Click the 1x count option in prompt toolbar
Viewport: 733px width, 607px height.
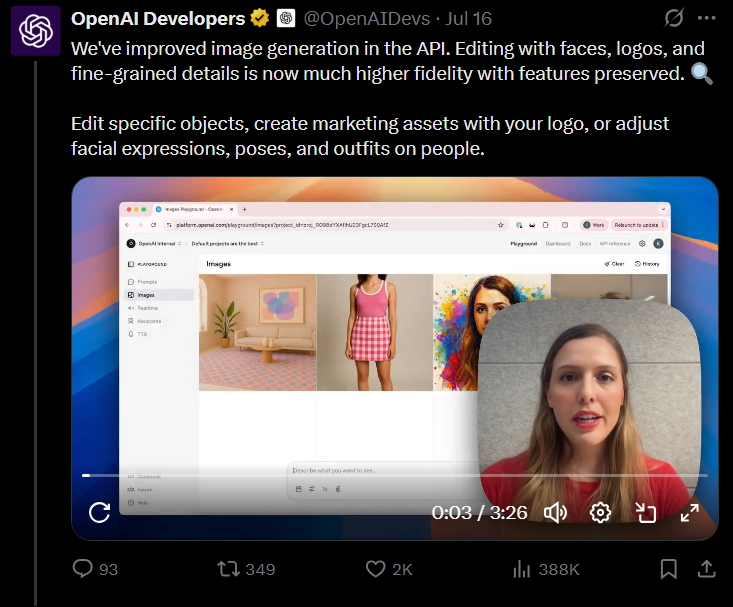pyautogui.click(x=325, y=489)
